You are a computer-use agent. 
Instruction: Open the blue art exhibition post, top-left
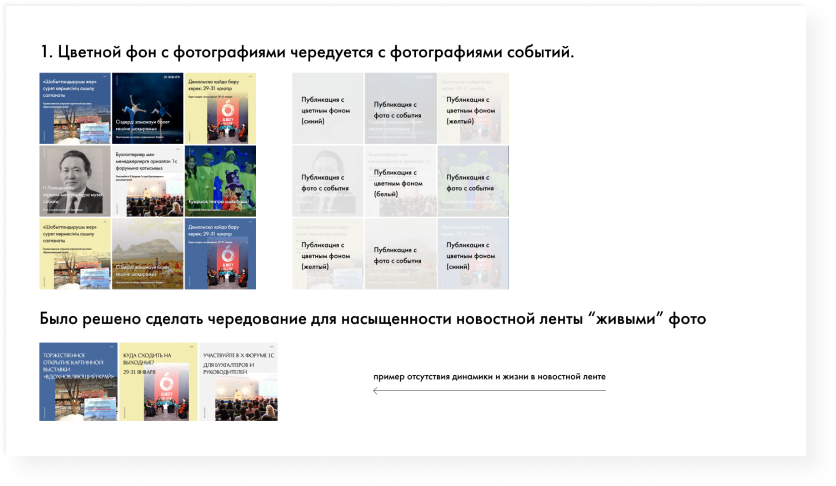tap(75, 108)
